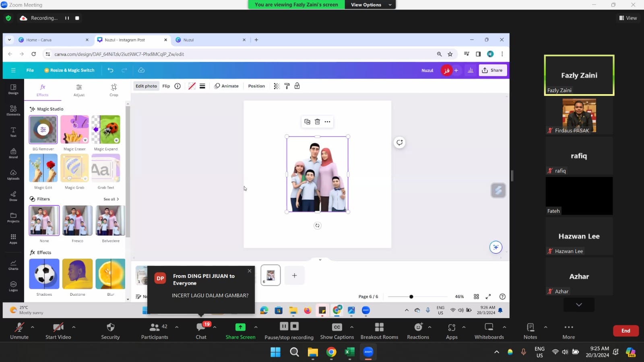
Task: Open the Canva File menu
Action: tap(30, 70)
